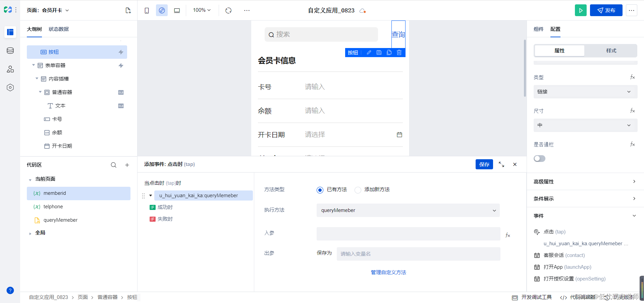Click the 入参 input field
Image resolution: width=644 pixels, height=303 pixels.
[409, 234]
